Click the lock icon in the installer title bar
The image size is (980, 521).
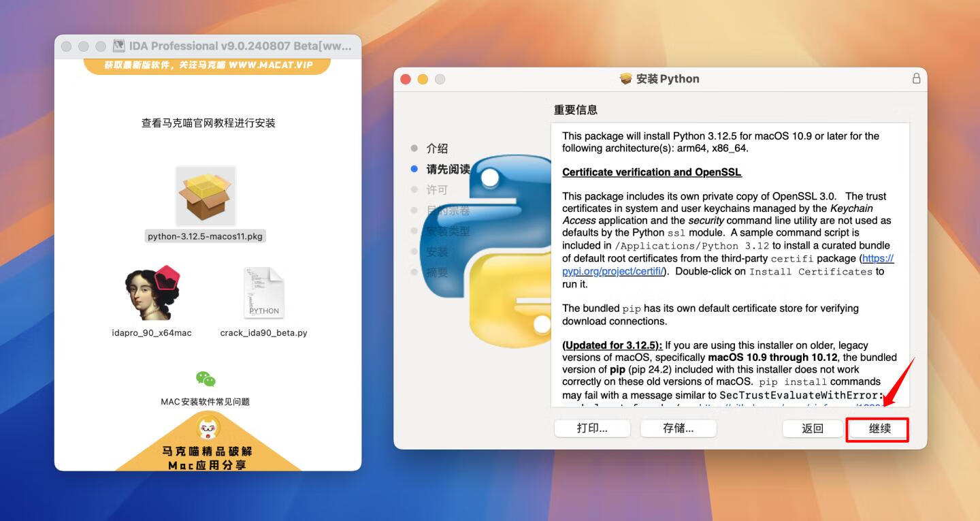pyautogui.click(x=916, y=78)
